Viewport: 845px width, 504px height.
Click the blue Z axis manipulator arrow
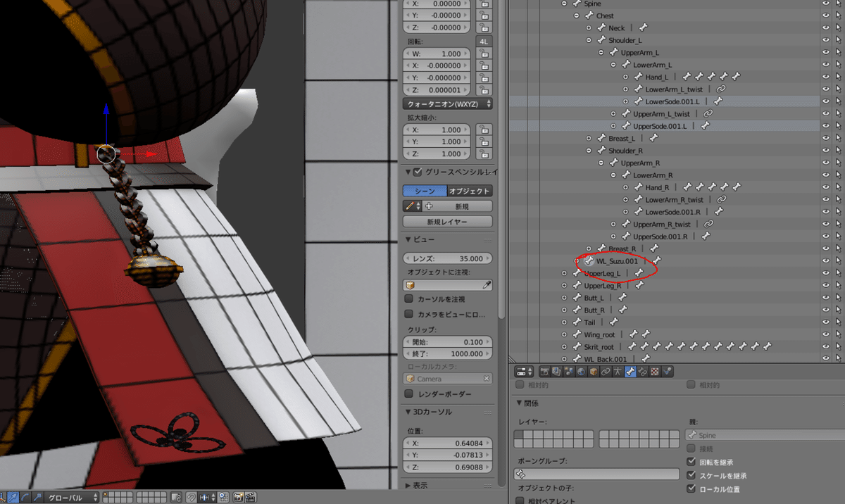click(106, 109)
